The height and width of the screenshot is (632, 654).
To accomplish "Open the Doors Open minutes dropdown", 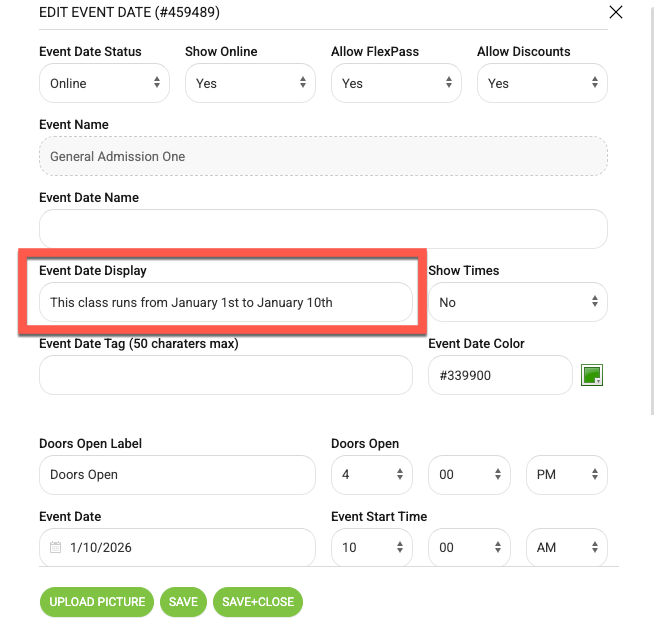I will click(x=469, y=475).
